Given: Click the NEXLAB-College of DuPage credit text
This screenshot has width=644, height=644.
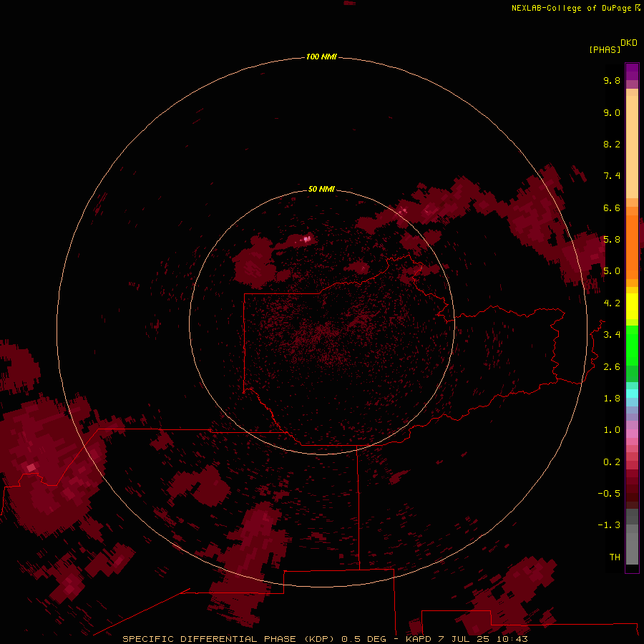Looking at the screenshot, I should click(x=571, y=8).
